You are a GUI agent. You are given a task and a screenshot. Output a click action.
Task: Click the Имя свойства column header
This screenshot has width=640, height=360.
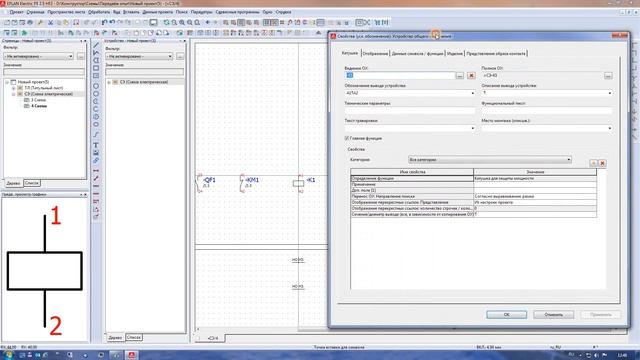[412, 172]
